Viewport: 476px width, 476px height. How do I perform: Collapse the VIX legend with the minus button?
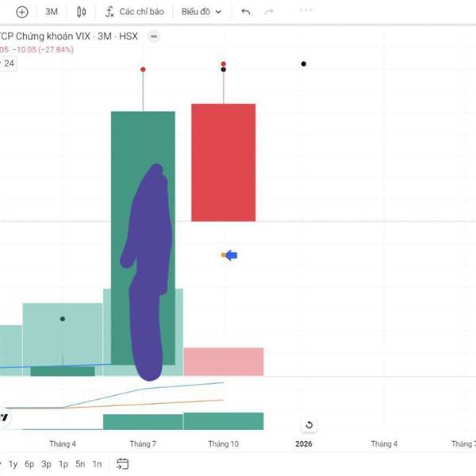pyautogui.click(x=154, y=36)
